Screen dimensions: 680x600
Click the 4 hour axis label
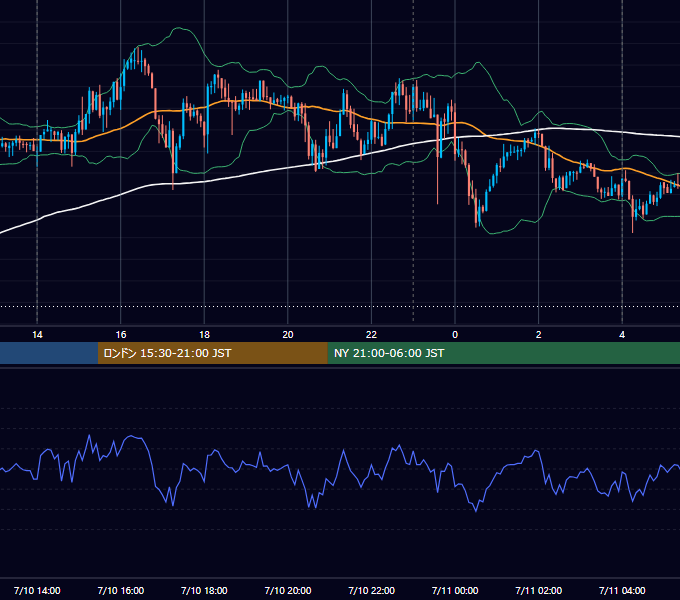622,335
